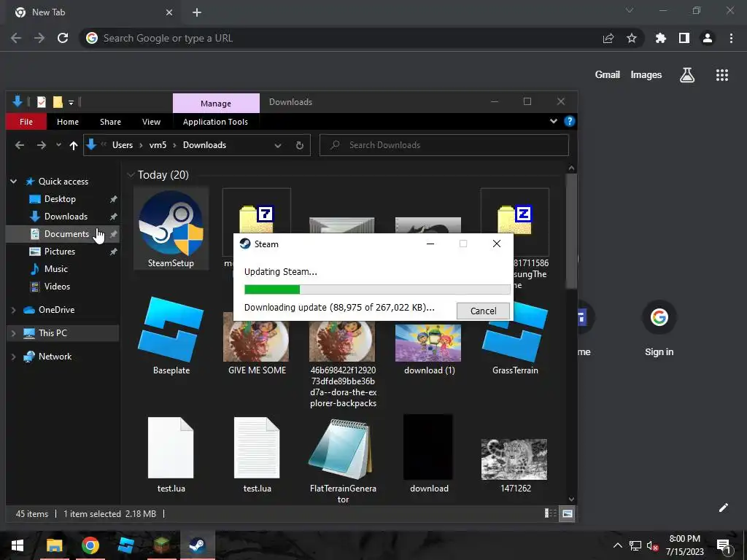Open Gmail link on New Tab
Viewport: 747px width, 560px height.
tap(608, 75)
